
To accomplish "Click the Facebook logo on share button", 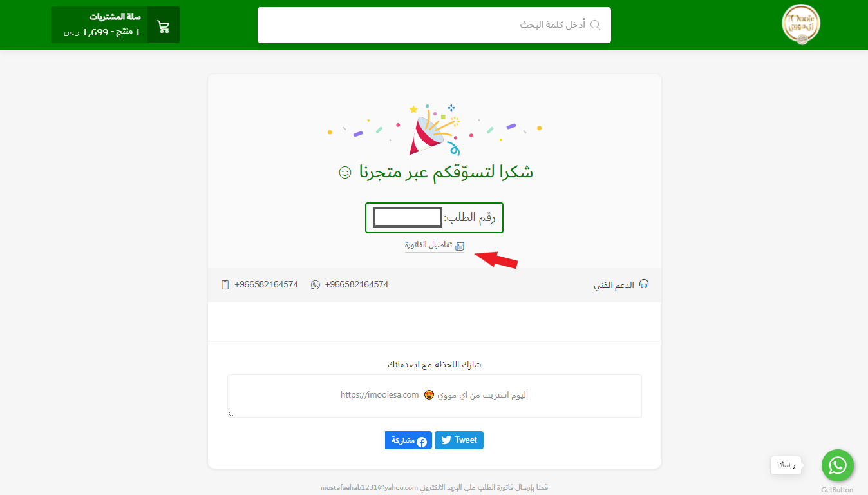I will [422, 442].
